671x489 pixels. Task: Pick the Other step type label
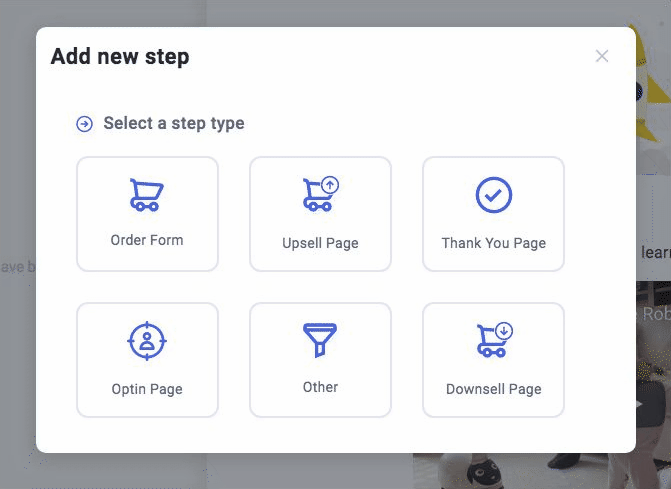(x=320, y=387)
